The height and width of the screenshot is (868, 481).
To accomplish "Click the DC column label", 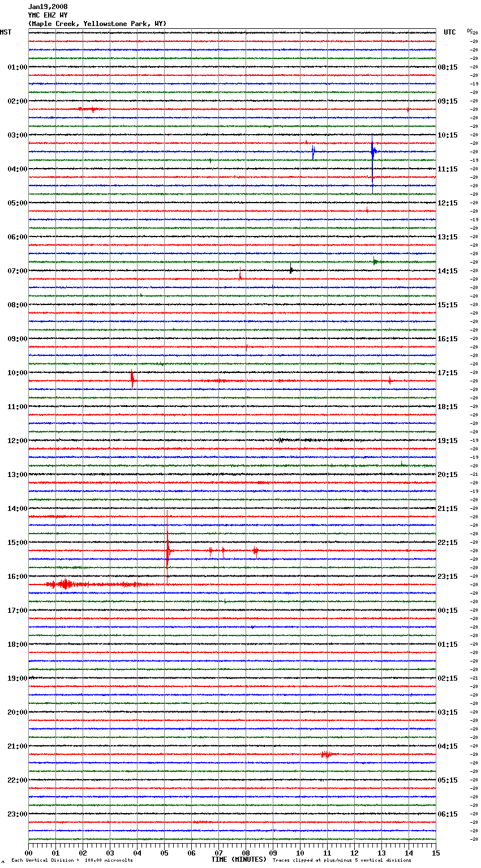I will click(470, 31).
